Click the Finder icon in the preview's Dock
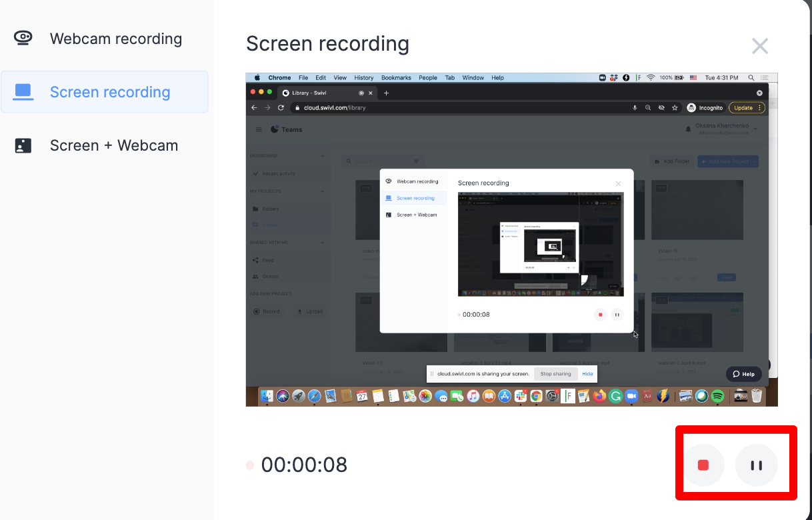The width and height of the screenshot is (812, 520). pos(267,396)
